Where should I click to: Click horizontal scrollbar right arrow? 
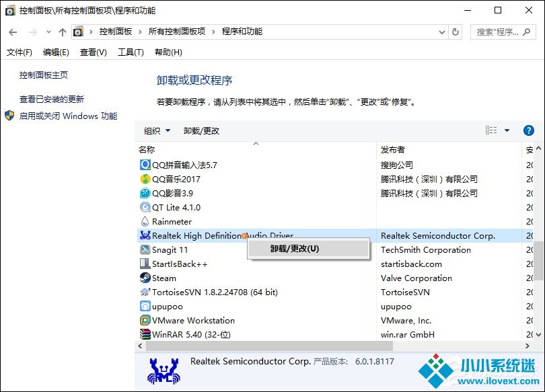coord(527,346)
